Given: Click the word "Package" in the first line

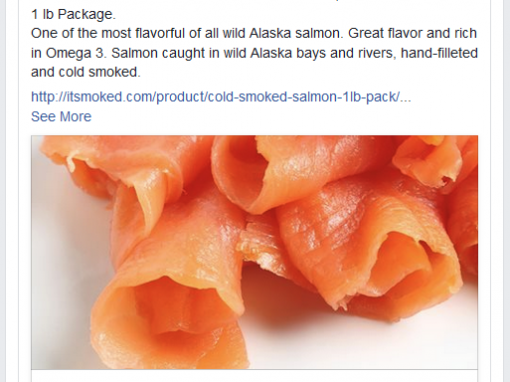Looking at the screenshot, I should (85, 14).
